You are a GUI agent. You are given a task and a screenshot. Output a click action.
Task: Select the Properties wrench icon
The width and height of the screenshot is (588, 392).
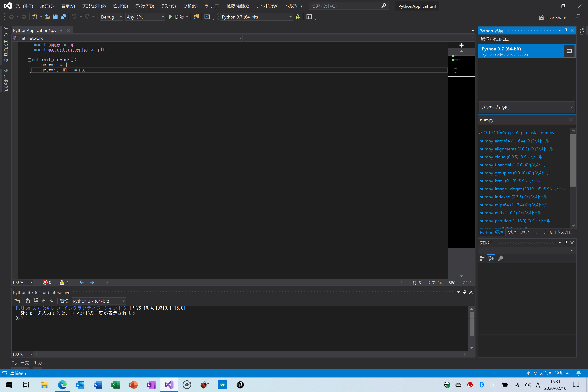[500, 258]
